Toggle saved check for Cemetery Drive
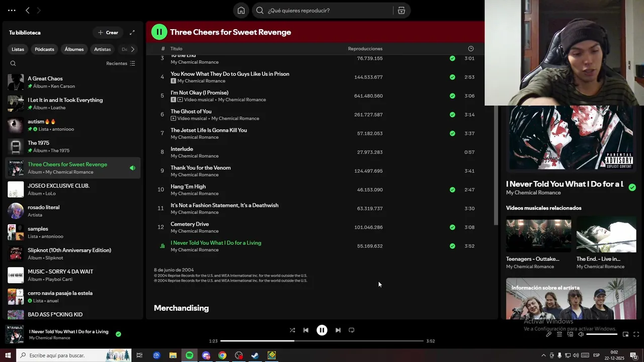This screenshot has width=644, height=362. pyautogui.click(x=452, y=227)
